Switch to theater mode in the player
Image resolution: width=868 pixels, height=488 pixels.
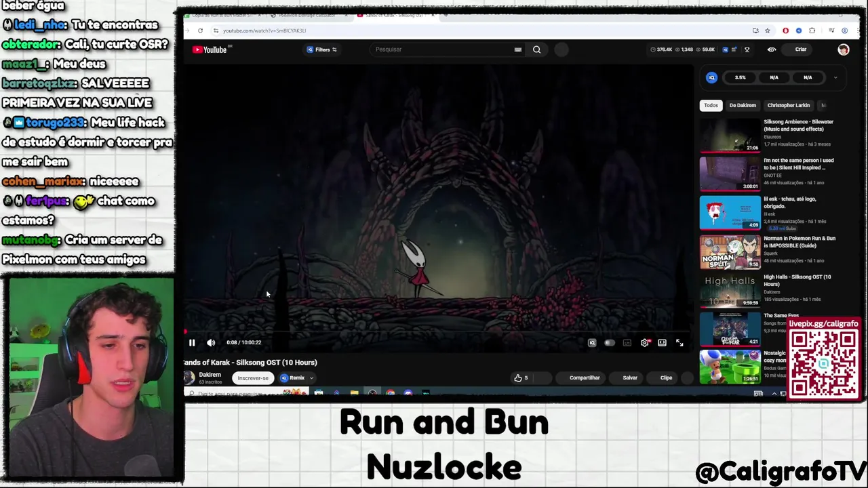click(x=662, y=343)
